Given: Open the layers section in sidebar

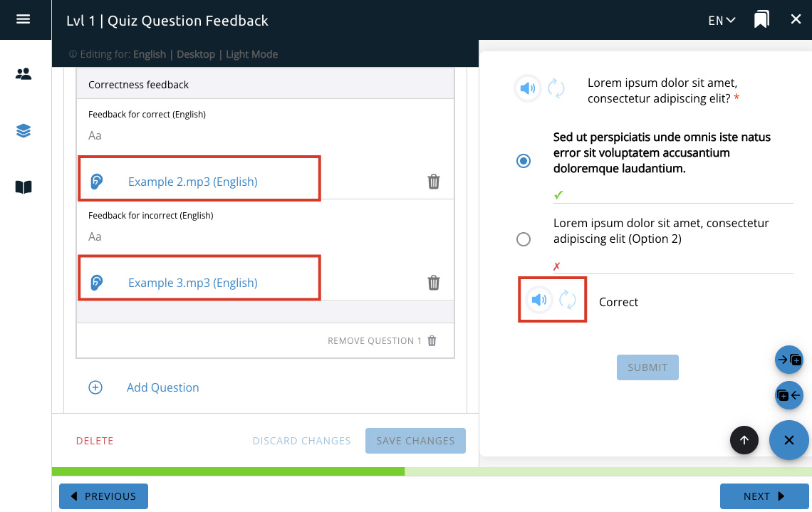Looking at the screenshot, I should click(x=24, y=131).
